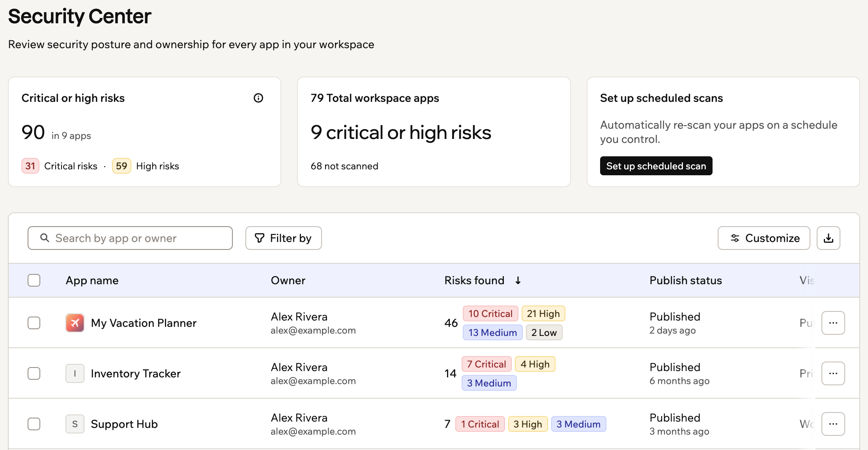Click the 1 Critical badge
This screenshot has width=868, height=450.
coord(480,424)
